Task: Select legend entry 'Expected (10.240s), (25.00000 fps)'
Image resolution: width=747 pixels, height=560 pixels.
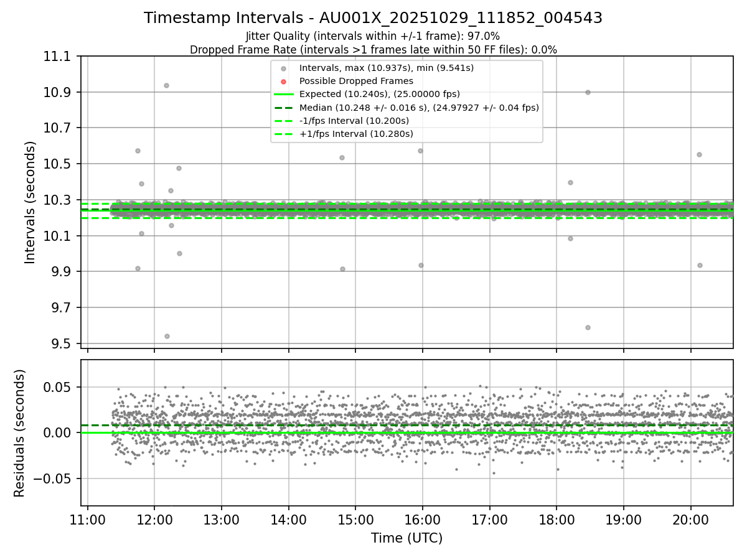Action: (380, 94)
